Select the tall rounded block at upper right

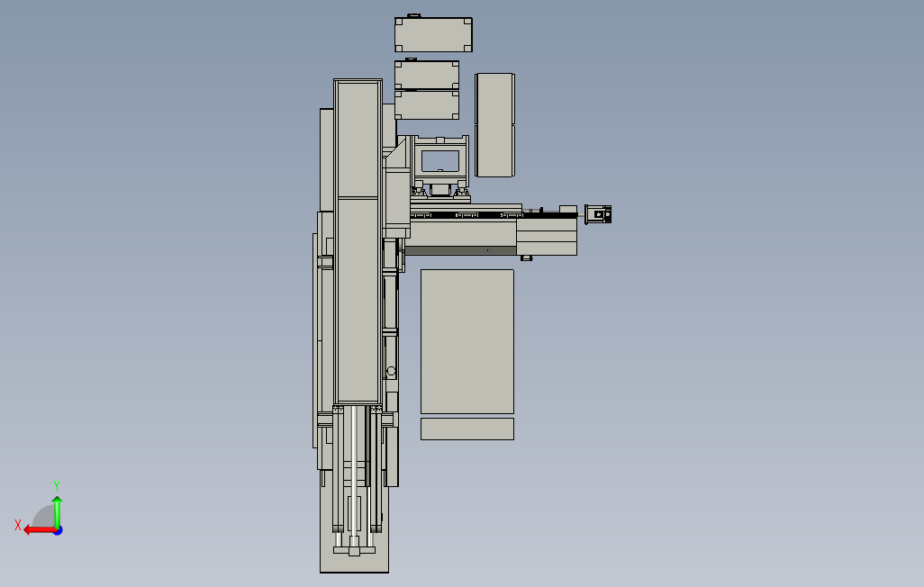coord(495,125)
